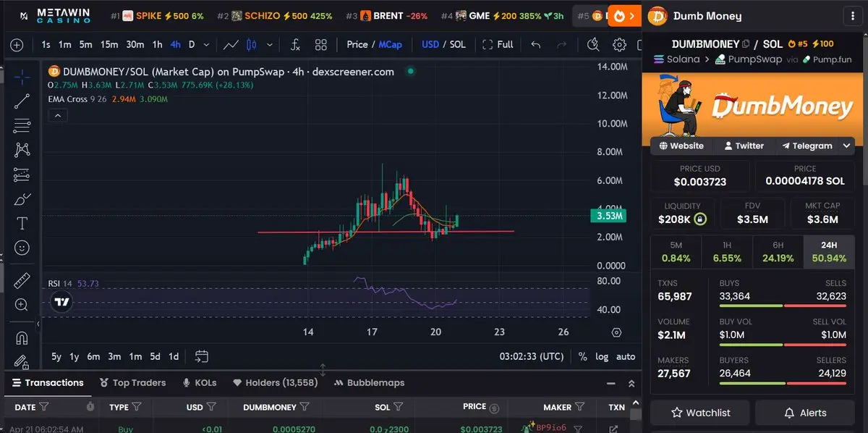Set the chart interval to 1h
Screen dimensions: 868x433
point(157,45)
